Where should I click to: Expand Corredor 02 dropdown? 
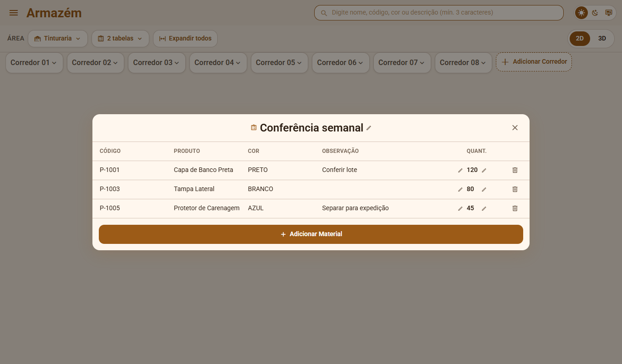pos(96,63)
